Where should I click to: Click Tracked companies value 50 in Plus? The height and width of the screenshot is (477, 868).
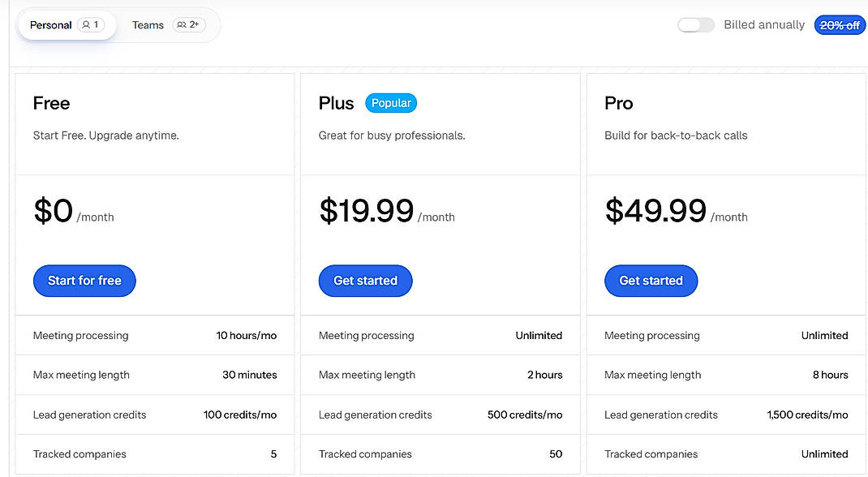pyautogui.click(x=556, y=453)
